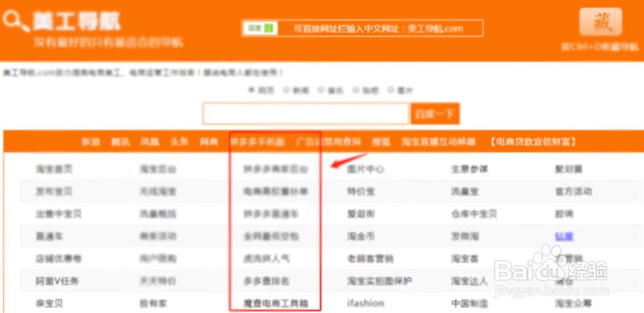Select the 图片 radio button

point(390,90)
